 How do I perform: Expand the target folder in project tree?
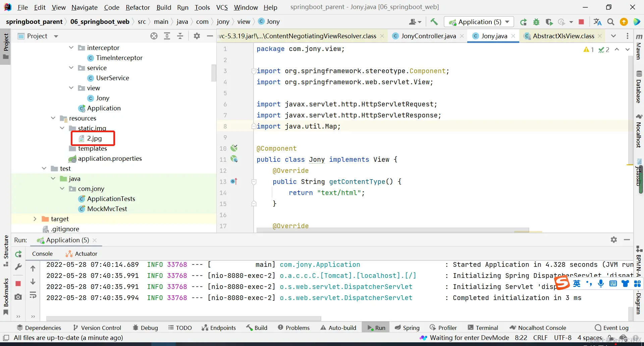35,219
